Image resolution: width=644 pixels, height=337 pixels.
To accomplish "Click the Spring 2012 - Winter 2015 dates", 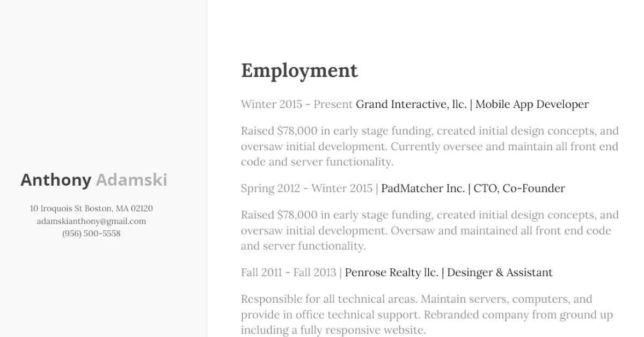I will [306, 188].
